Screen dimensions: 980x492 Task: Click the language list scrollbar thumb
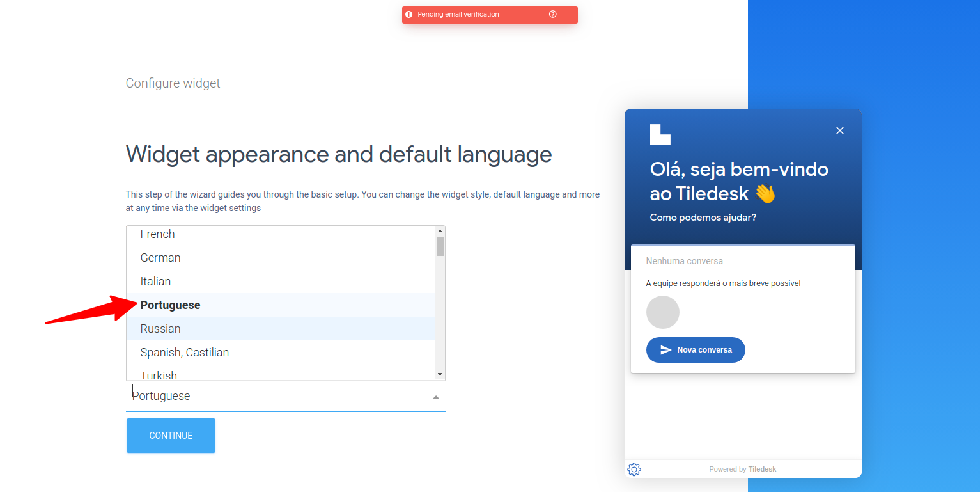pyautogui.click(x=440, y=246)
